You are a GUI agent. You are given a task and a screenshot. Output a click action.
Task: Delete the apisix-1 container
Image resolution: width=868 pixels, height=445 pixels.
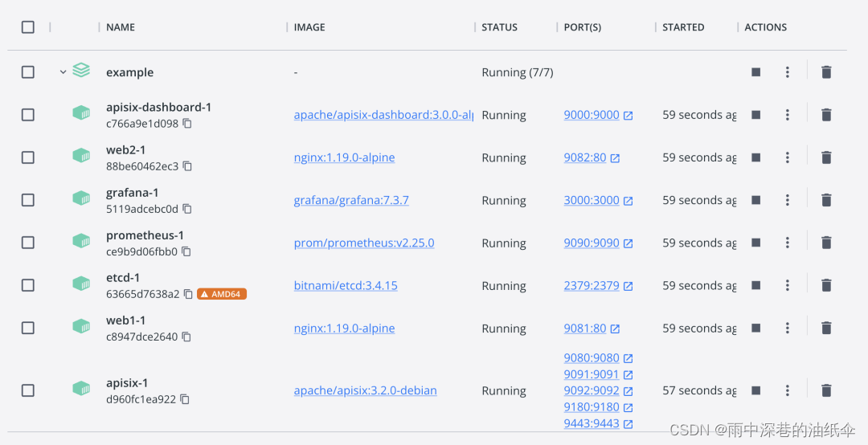click(x=826, y=390)
